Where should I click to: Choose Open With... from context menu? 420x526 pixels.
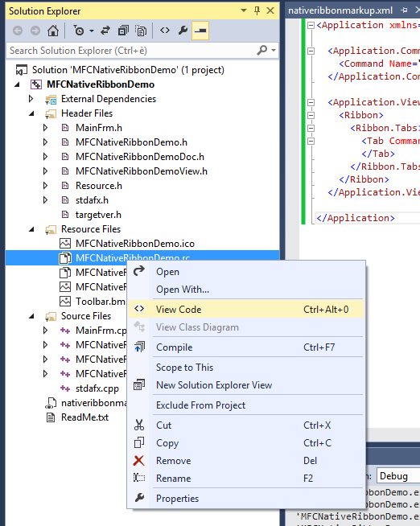pyautogui.click(x=246, y=290)
